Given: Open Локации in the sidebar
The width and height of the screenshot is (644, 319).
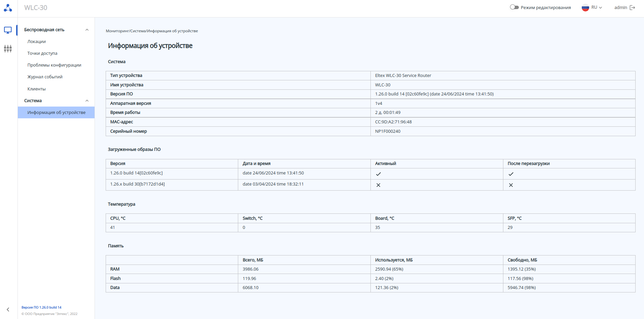Looking at the screenshot, I should click(x=37, y=42).
